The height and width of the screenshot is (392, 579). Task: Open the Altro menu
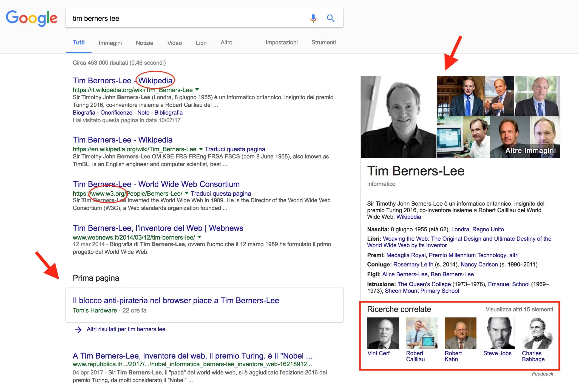pyautogui.click(x=226, y=42)
